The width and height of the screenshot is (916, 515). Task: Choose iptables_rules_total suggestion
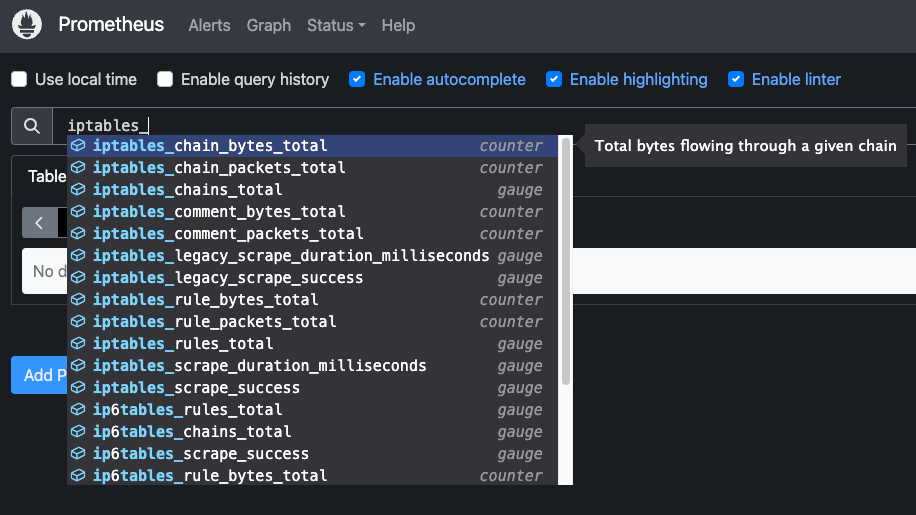(313, 343)
